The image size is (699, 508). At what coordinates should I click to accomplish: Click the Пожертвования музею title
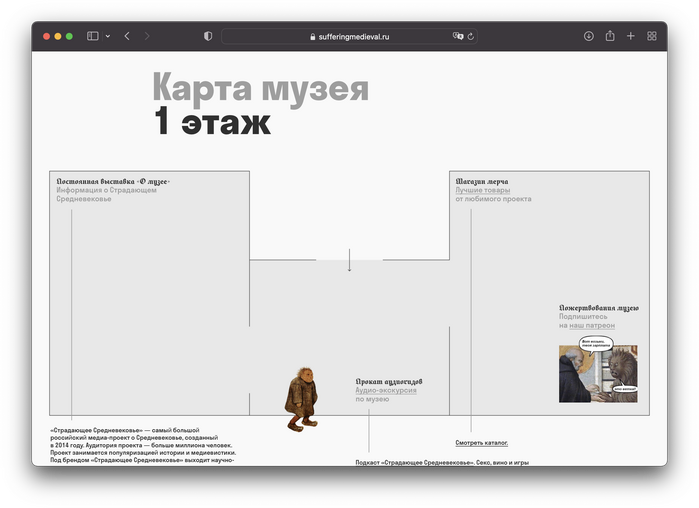599,308
